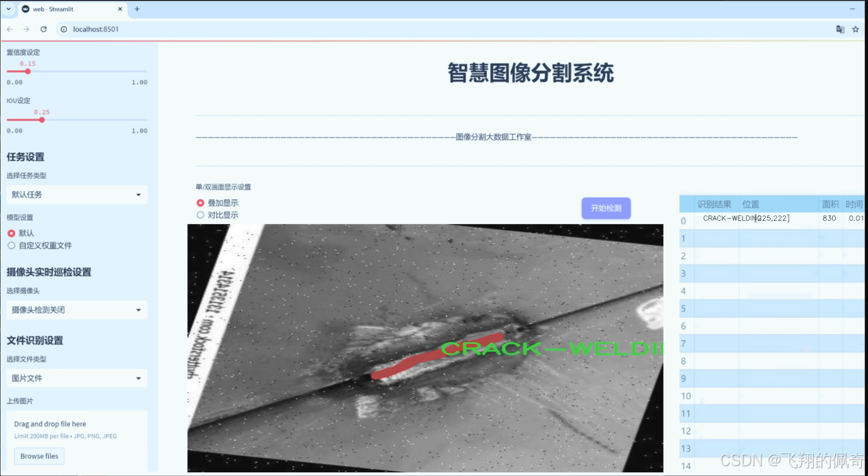The height and width of the screenshot is (476, 868).
Task: Click the 识别结果 column header
Action: (x=716, y=205)
